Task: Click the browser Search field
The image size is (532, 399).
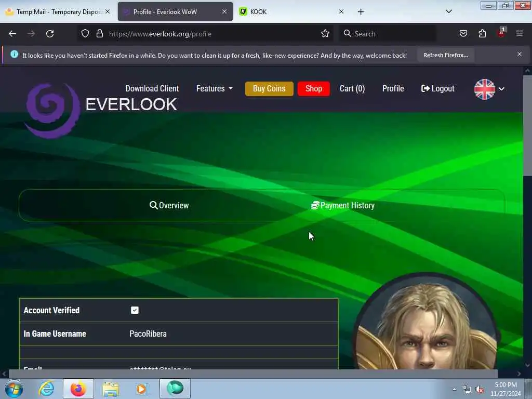Action: coord(388,34)
